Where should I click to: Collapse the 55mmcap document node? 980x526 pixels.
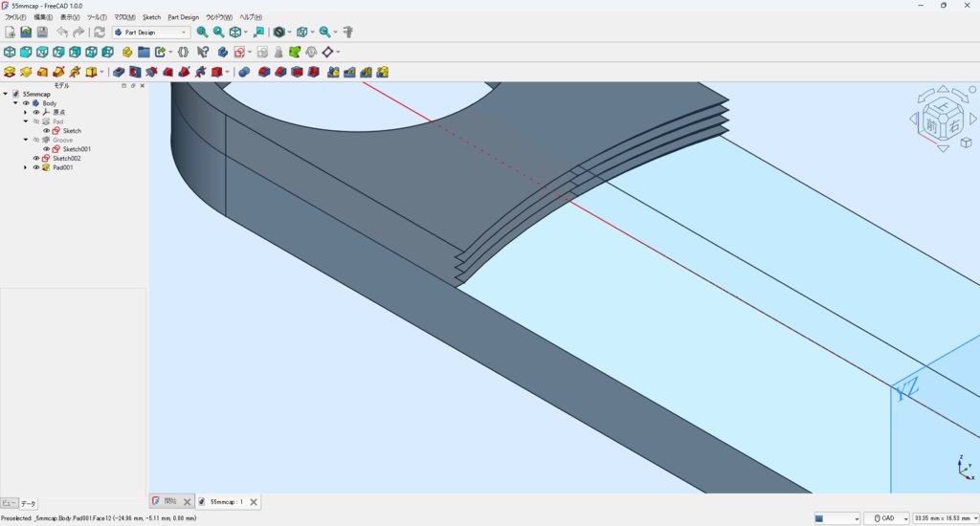pos(6,94)
